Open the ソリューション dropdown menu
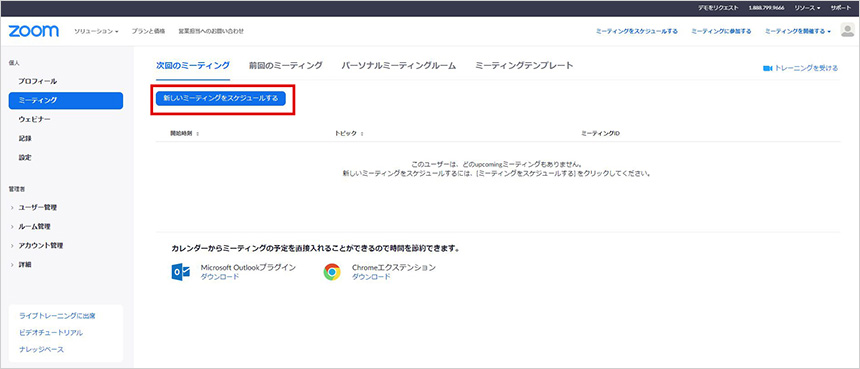This screenshot has width=860, height=369. point(96,31)
